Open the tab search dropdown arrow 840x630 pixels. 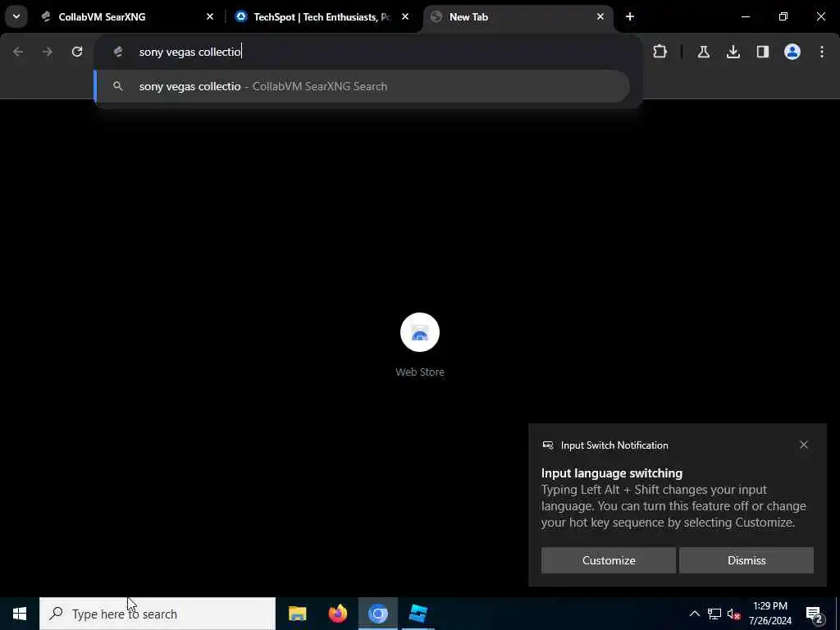coord(16,16)
